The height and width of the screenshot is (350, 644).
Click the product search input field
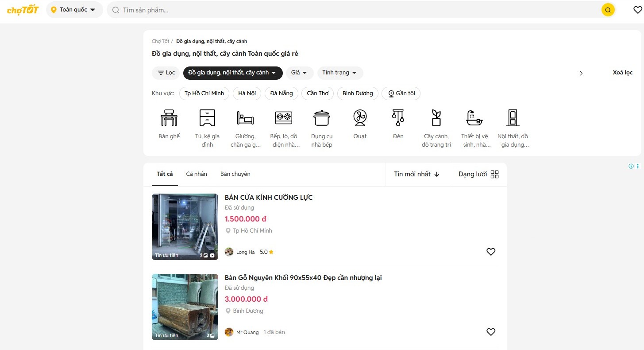coord(354,10)
